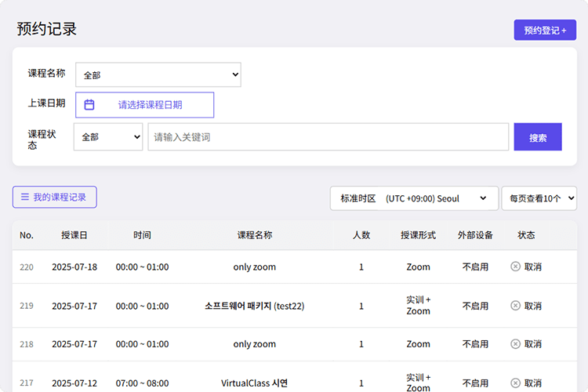Click the 授课形式 column header

[x=418, y=235]
